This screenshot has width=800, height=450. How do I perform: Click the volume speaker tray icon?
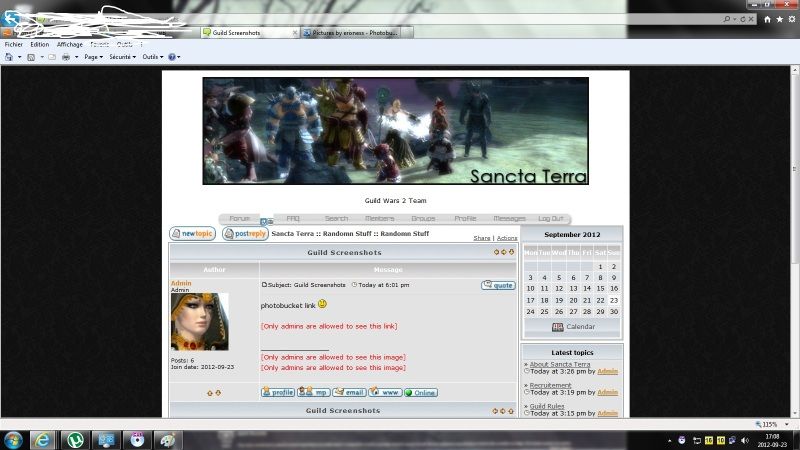click(x=744, y=440)
